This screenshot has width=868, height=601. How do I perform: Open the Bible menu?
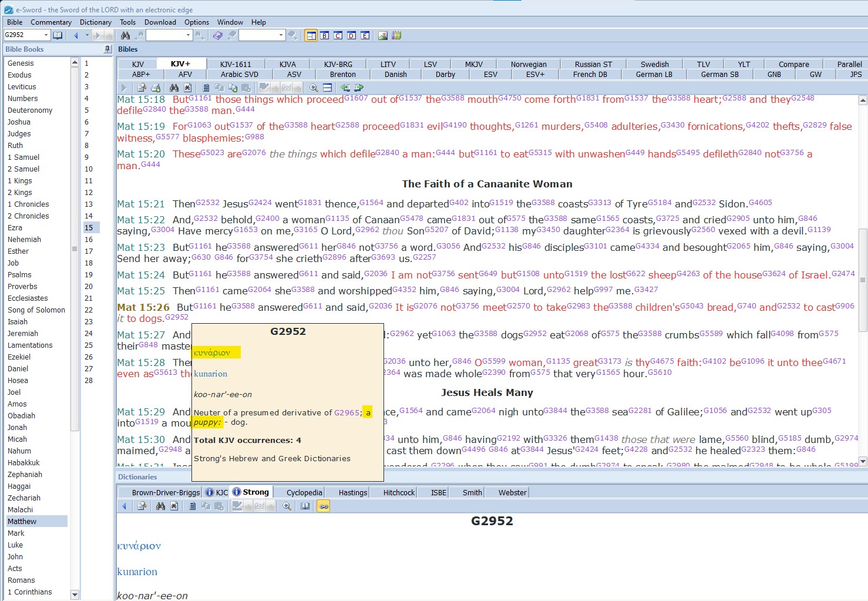[x=15, y=22]
